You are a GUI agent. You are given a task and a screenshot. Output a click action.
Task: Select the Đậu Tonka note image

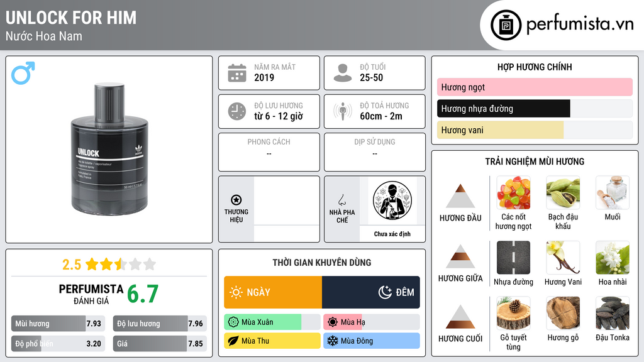point(613,313)
